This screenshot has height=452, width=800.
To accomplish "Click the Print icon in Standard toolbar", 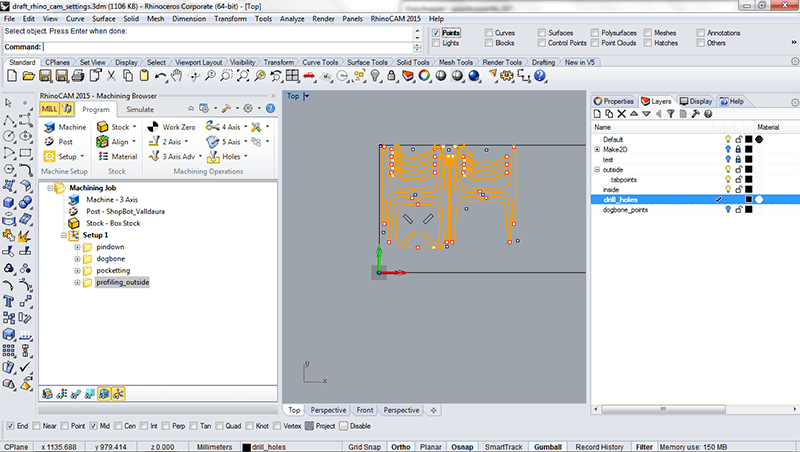I will tap(79, 76).
